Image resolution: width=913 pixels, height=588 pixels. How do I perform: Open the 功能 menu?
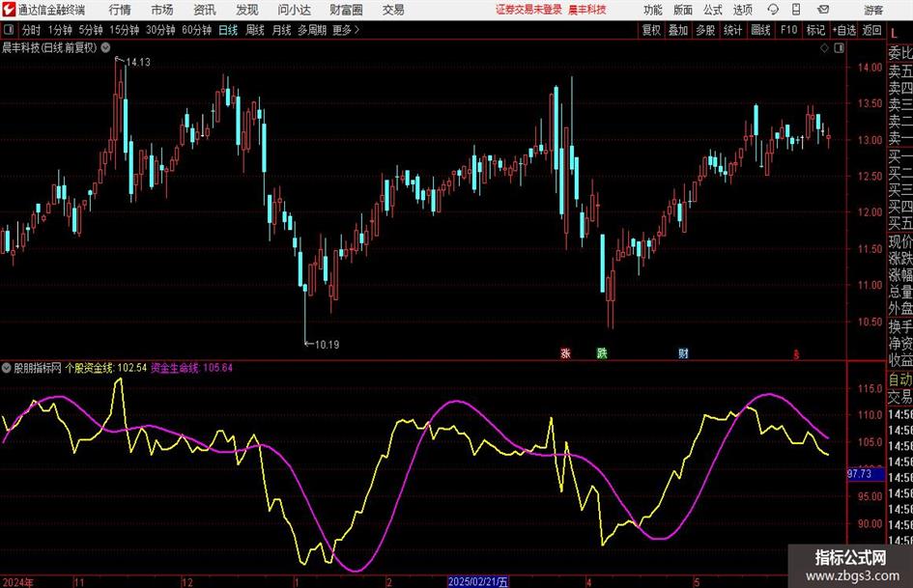click(x=653, y=10)
